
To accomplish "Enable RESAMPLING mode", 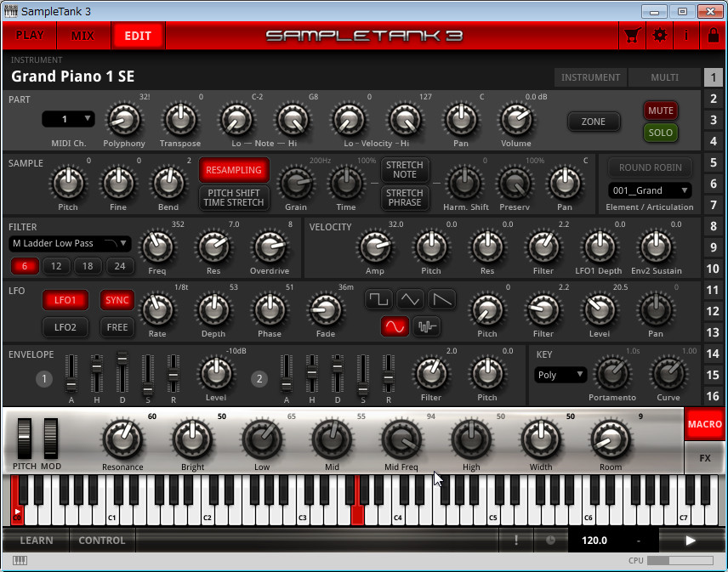I will (x=234, y=170).
